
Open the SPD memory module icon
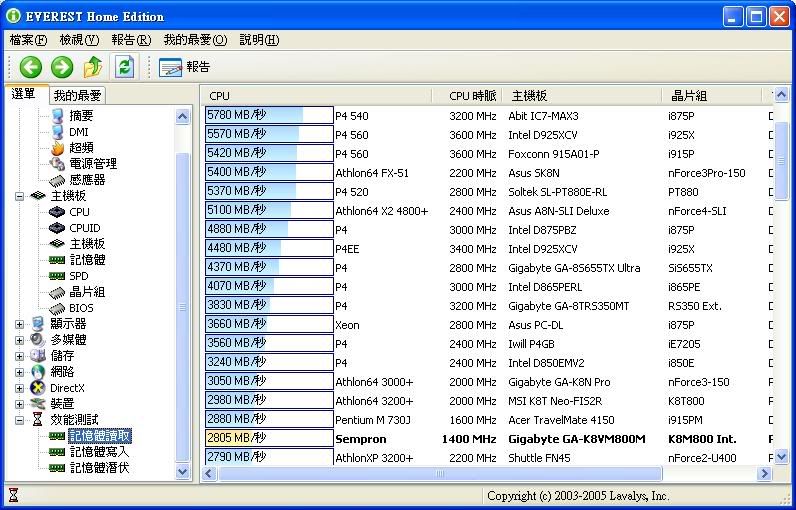pyautogui.click(x=57, y=276)
